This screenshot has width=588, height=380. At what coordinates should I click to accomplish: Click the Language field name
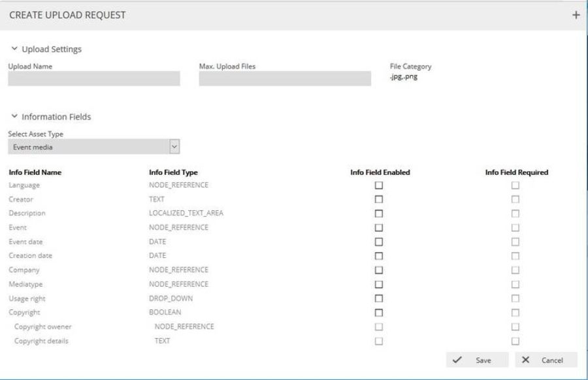(24, 185)
